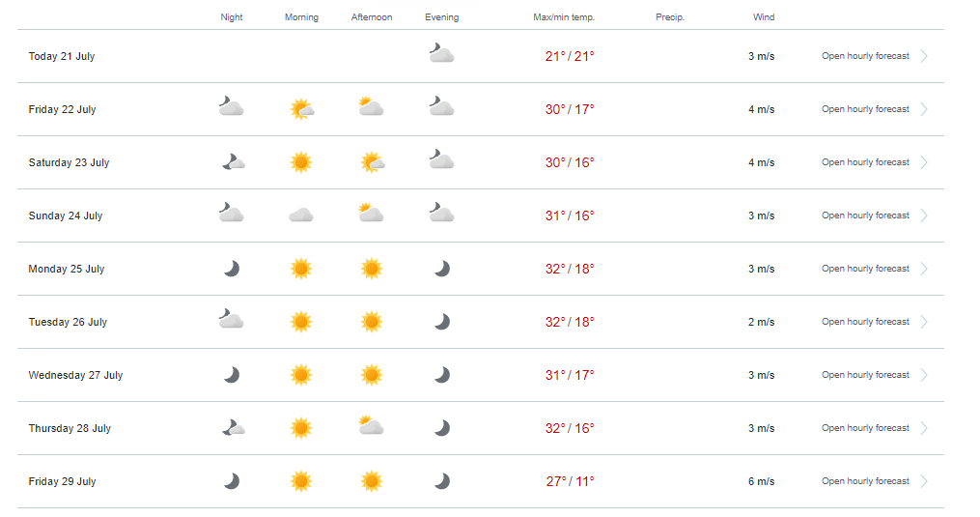Expand Friday 29 July row chevron arrow
980x517 pixels.
[924, 481]
